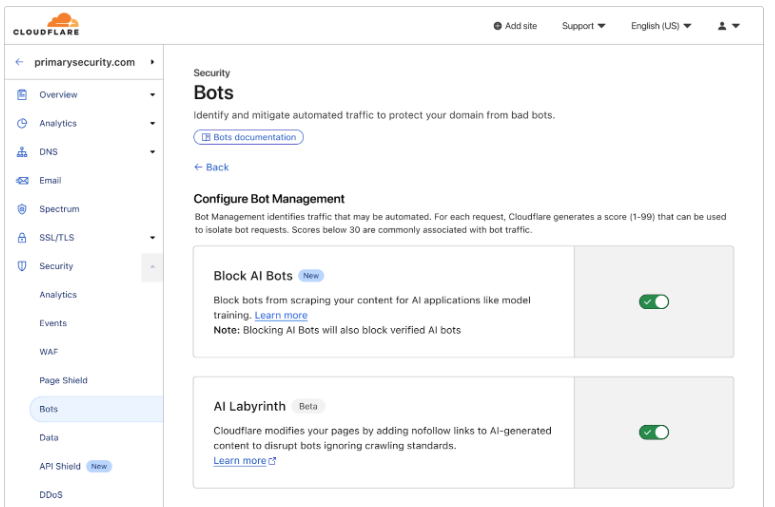Click the AI Labyrinth card title
Viewport: 775px width, 507px height.
click(250, 406)
